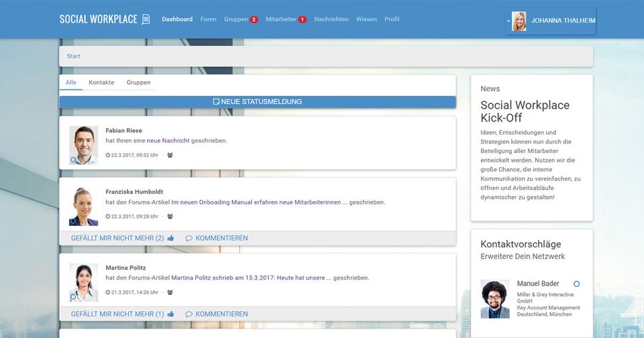Click the thumbs-up icon on Franziska Humboldt's post
The width and height of the screenshot is (644, 338).
170,238
